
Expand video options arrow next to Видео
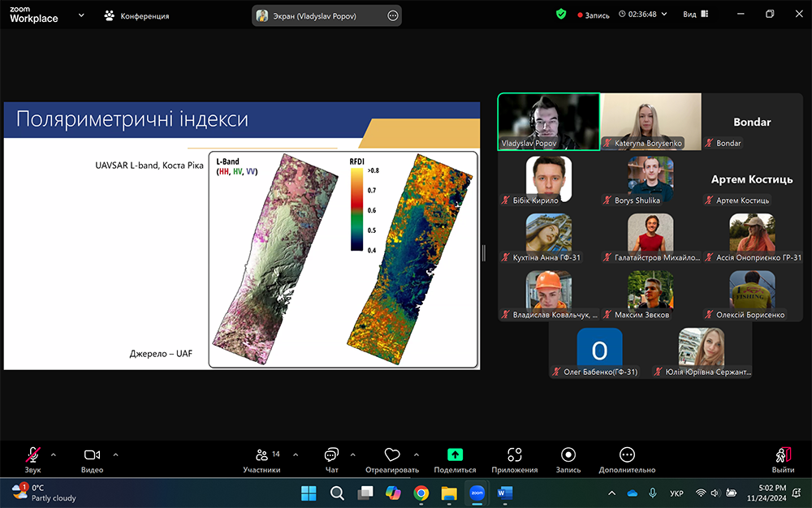(x=115, y=454)
